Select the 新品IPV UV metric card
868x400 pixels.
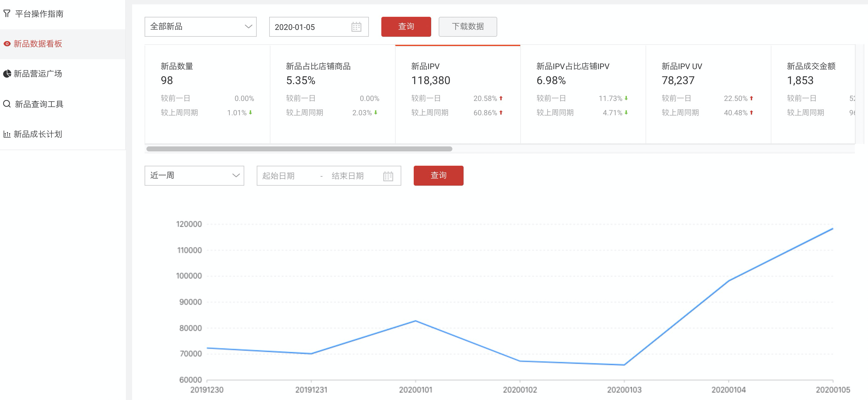pos(708,94)
